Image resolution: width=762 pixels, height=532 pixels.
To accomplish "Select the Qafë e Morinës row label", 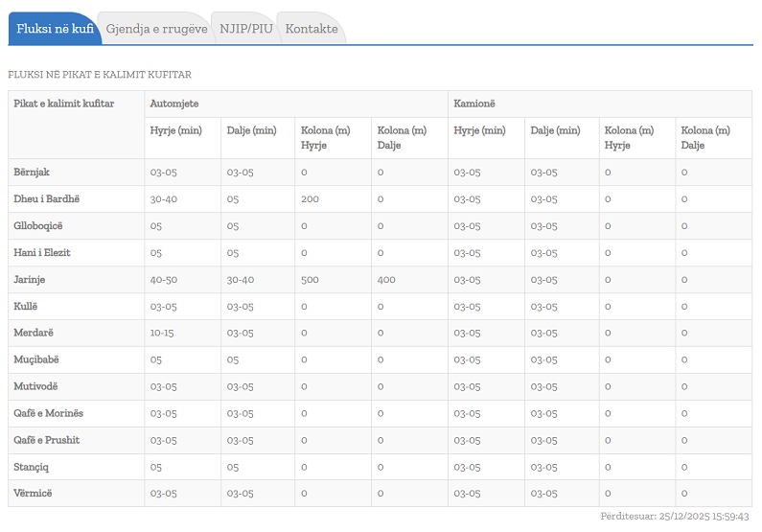I will coord(49,413).
